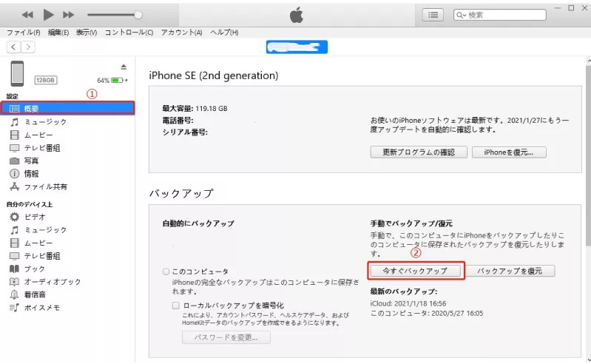Click the iCloud: 2021/1/18 16:56 text
This screenshot has height=364, width=591.
[408, 303]
